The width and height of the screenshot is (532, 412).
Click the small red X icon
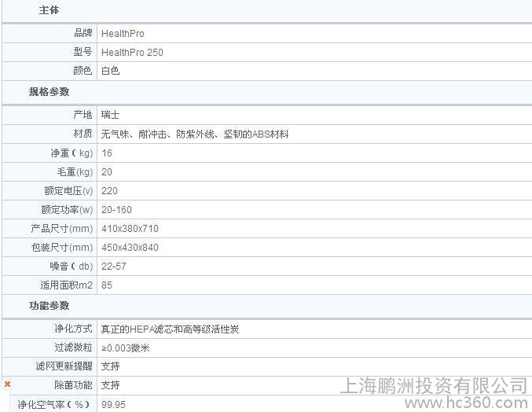(7, 384)
